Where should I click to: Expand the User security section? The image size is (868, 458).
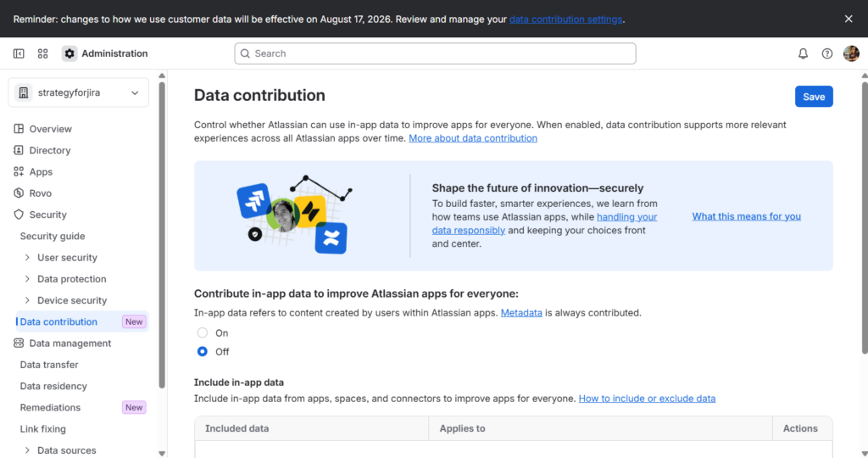[x=27, y=258]
